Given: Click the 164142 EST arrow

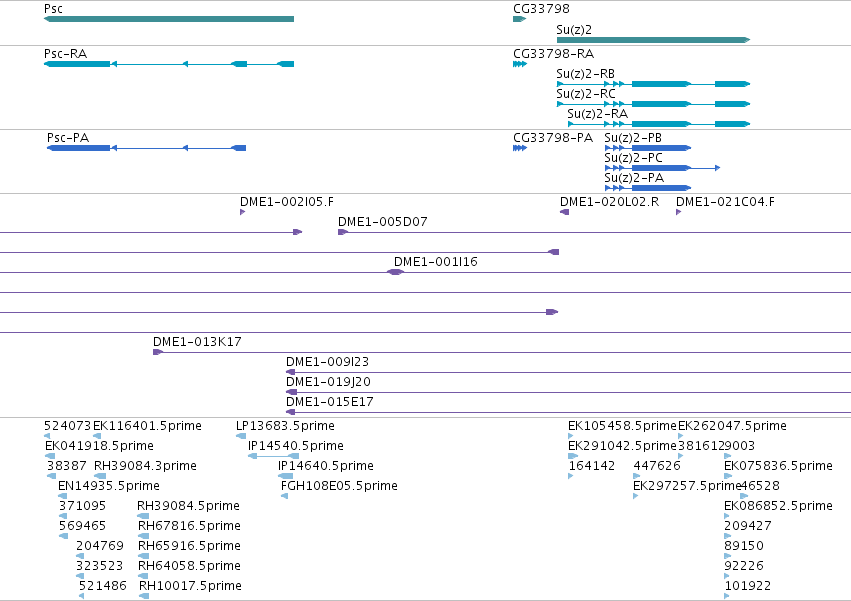Looking at the screenshot, I should [570, 476].
